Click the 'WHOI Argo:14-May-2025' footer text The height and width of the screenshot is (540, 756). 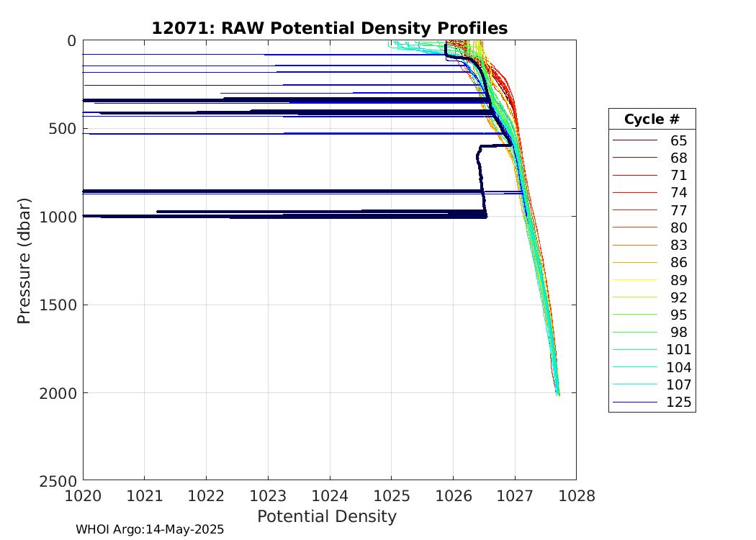point(150,530)
